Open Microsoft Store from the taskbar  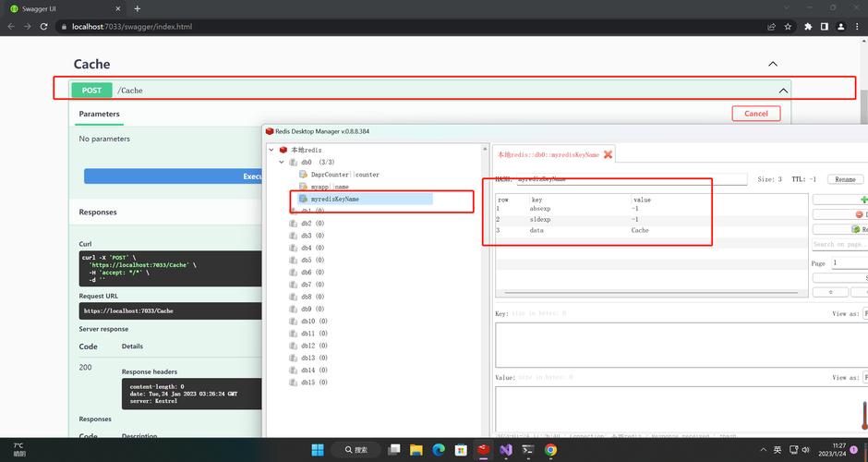click(x=461, y=450)
